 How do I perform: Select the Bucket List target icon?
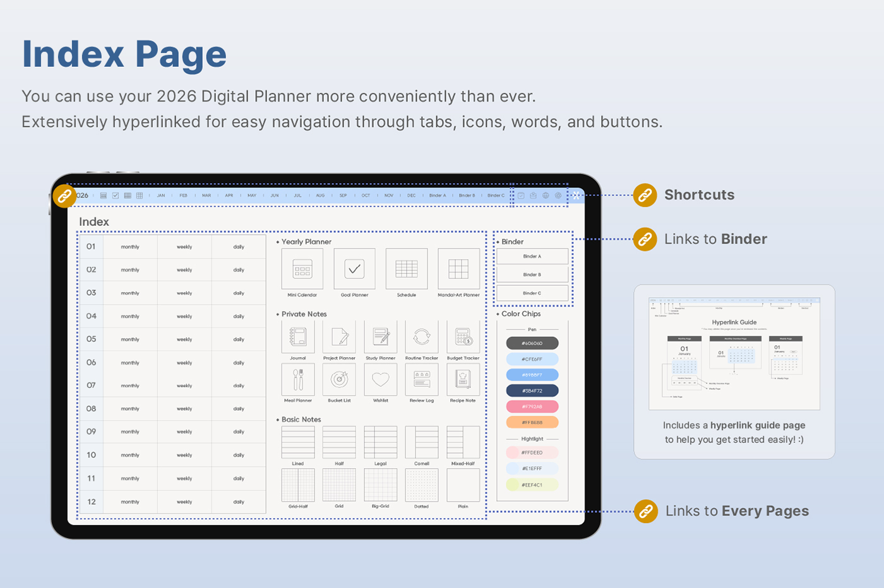[339, 379]
